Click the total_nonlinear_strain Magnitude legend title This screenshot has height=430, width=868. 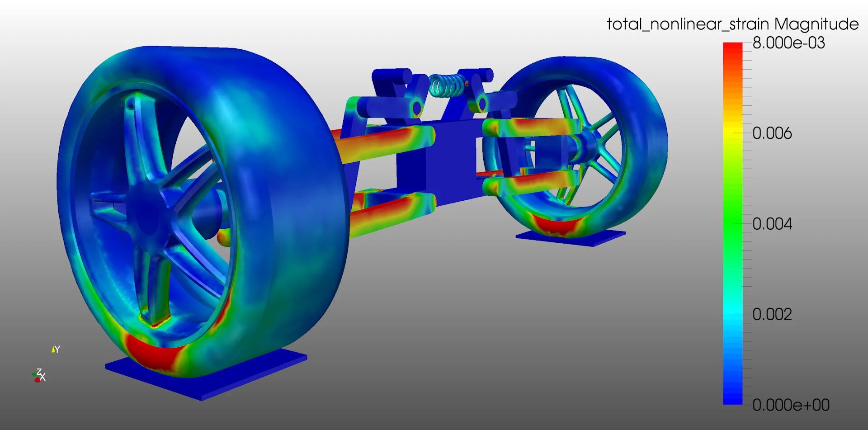[732, 24]
